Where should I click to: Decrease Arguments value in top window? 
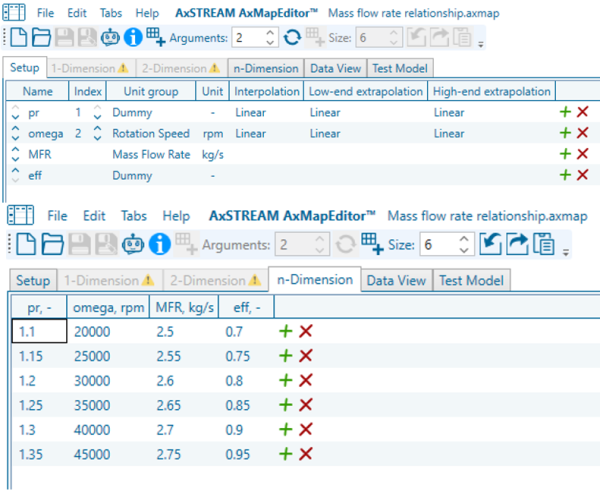pos(270,42)
